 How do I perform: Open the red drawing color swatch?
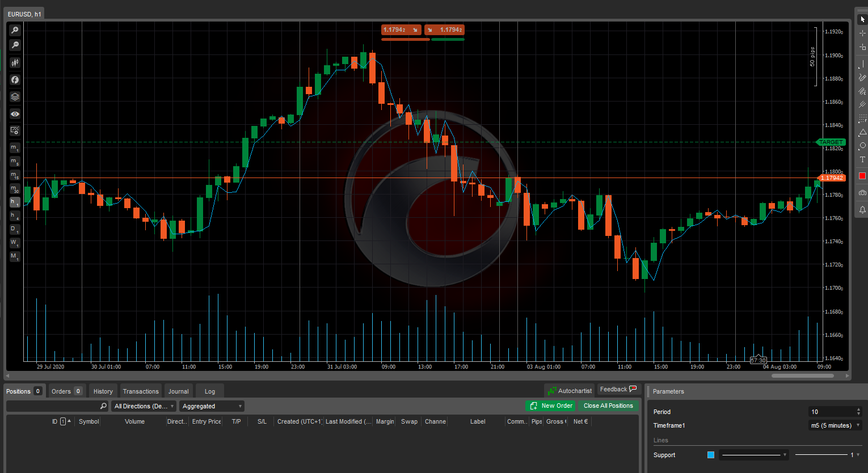coord(862,176)
